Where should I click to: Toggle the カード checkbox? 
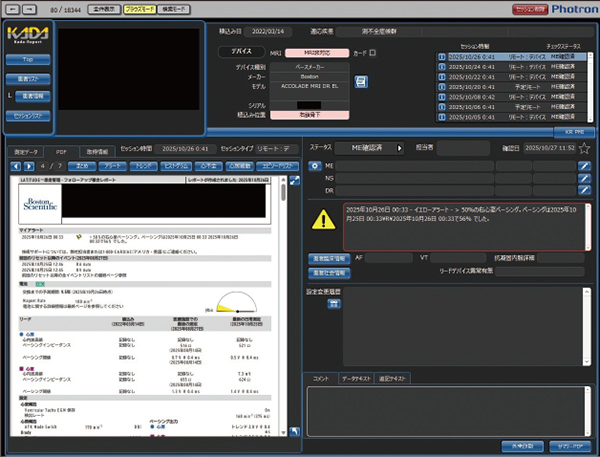point(373,51)
